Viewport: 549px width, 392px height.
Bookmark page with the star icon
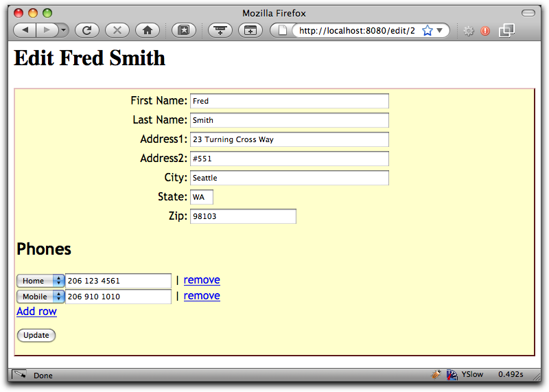point(427,30)
